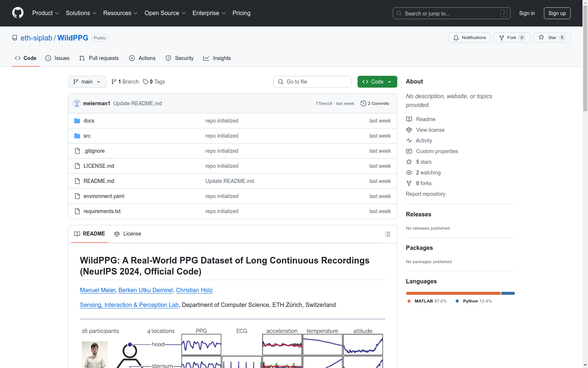
Task: Click the MATLAB segment of language bar
Action: [453, 293]
